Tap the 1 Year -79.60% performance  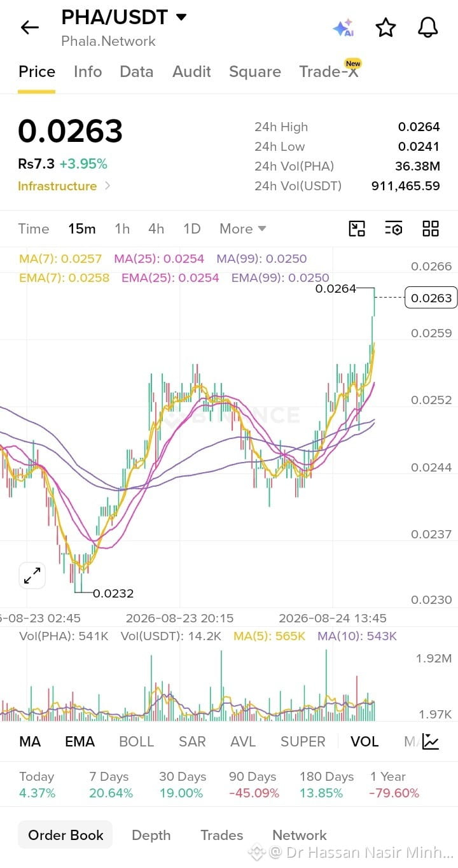395,785
